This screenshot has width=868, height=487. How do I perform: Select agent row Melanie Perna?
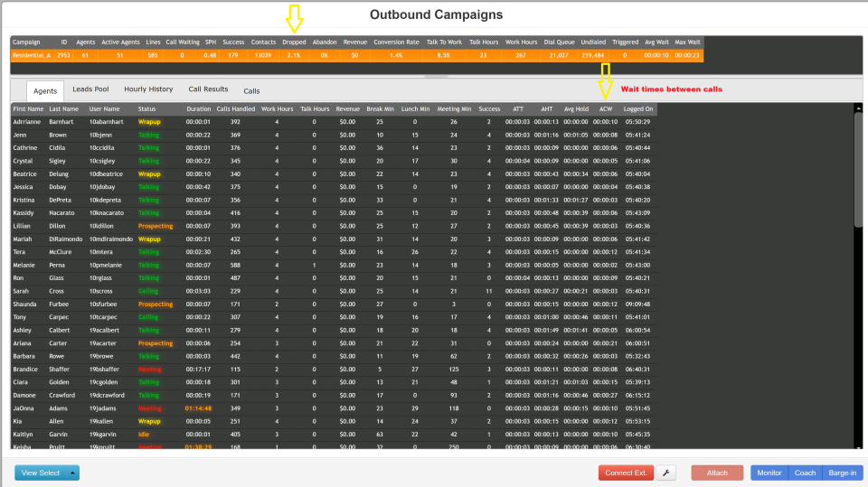(x=334, y=265)
